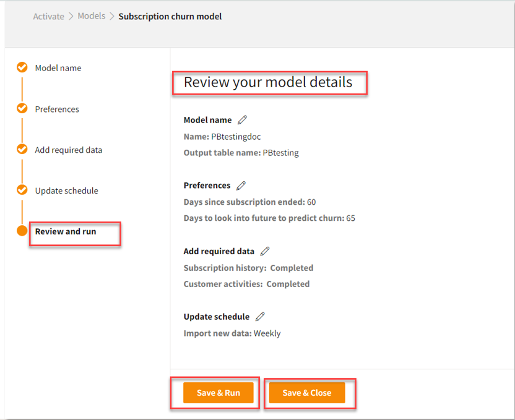
Task: Click the checkmark circle for Model name step
Action: pyautogui.click(x=22, y=67)
